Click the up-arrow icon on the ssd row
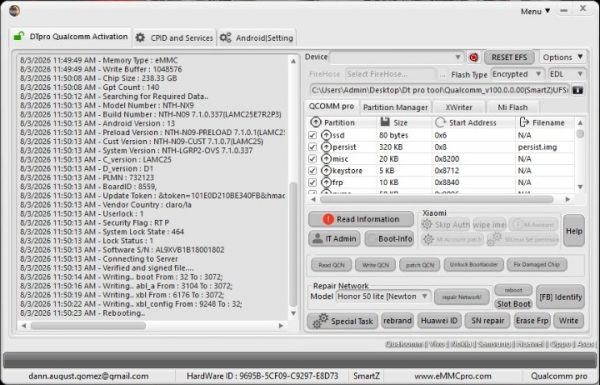The image size is (600, 385). pyautogui.click(x=326, y=135)
